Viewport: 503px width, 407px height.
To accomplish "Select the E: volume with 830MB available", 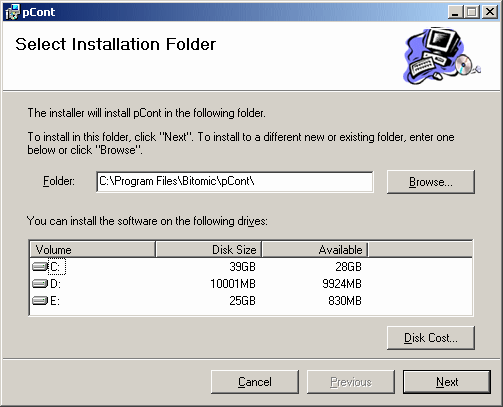I will (x=251, y=301).
